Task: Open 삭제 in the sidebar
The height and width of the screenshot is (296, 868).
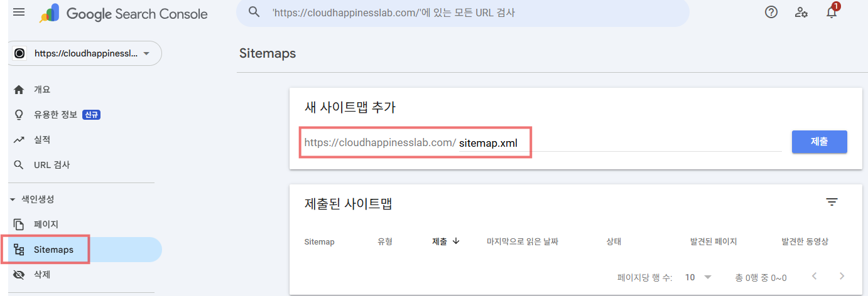Action: tap(41, 275)
